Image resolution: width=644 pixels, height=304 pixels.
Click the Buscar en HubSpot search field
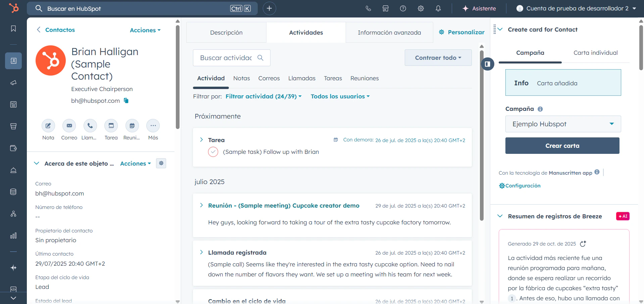[142, 8]
